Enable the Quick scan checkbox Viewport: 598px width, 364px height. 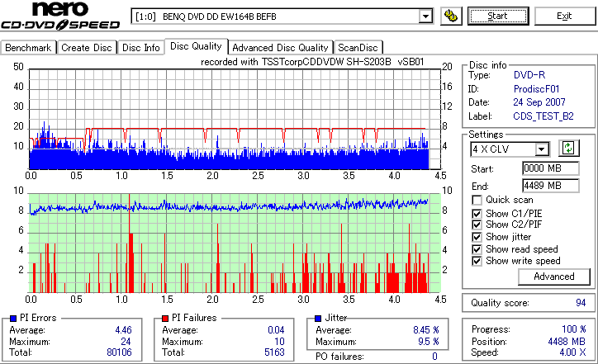(477, 200)
